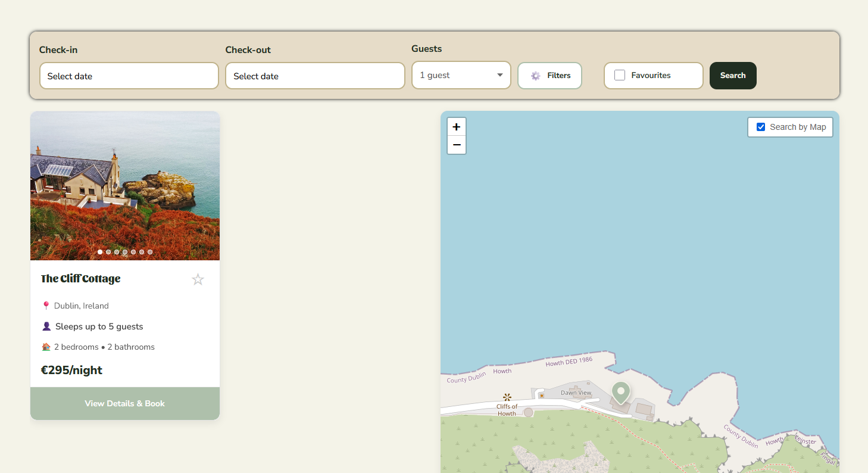Click the house icon beside 2 bedrooms

click(x=46, y=346)
